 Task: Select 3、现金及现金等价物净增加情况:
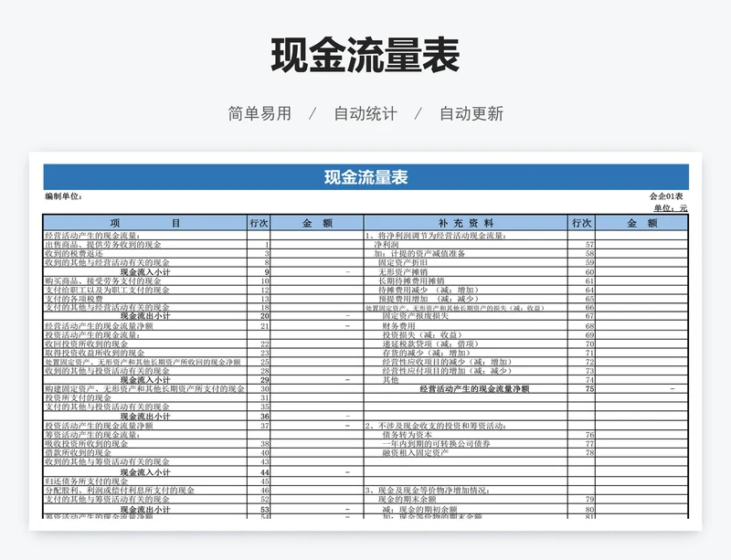click(x=428, y=490)
